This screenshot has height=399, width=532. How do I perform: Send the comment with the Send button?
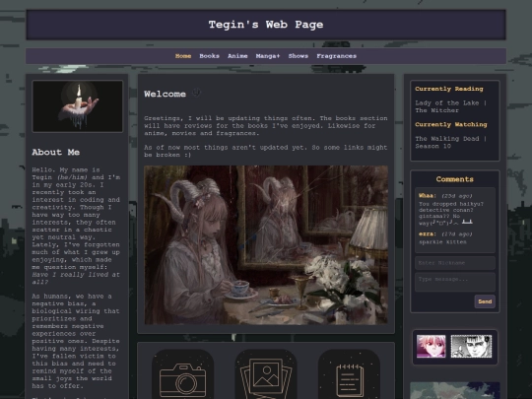click(485, 301)
